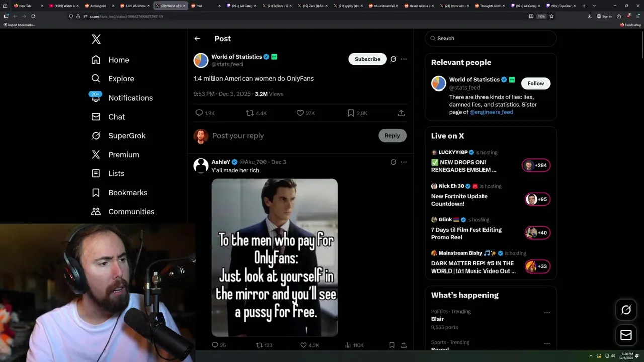644x362 pixels.
Task: Open AshleY's profile name
Action: point(221,162)
